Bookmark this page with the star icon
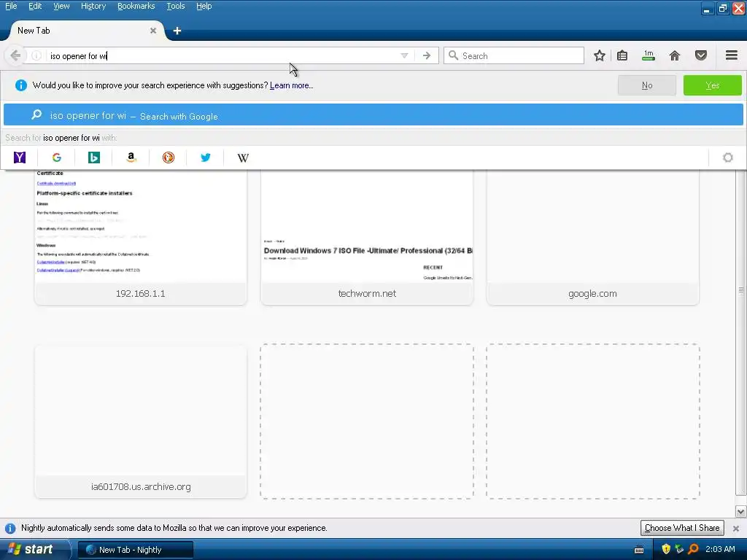Viewport: 747px width, 560px height. click(x=600, y=55)
